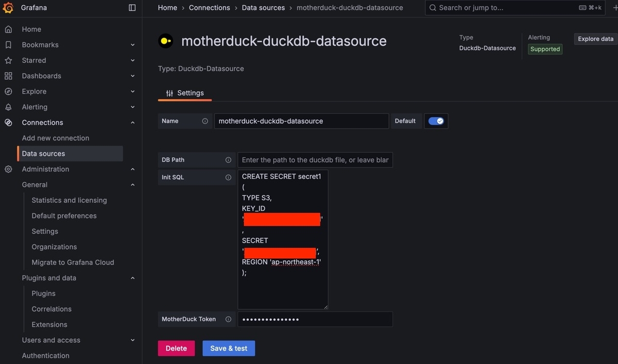Open Authentication in sidebar

point(45,355)
